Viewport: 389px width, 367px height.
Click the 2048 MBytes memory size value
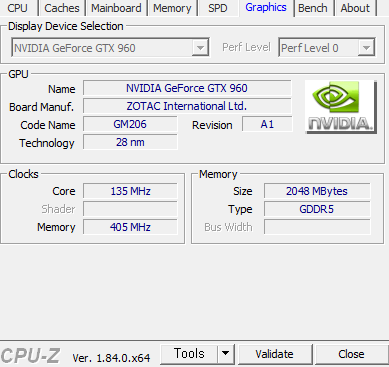point(317,191)
